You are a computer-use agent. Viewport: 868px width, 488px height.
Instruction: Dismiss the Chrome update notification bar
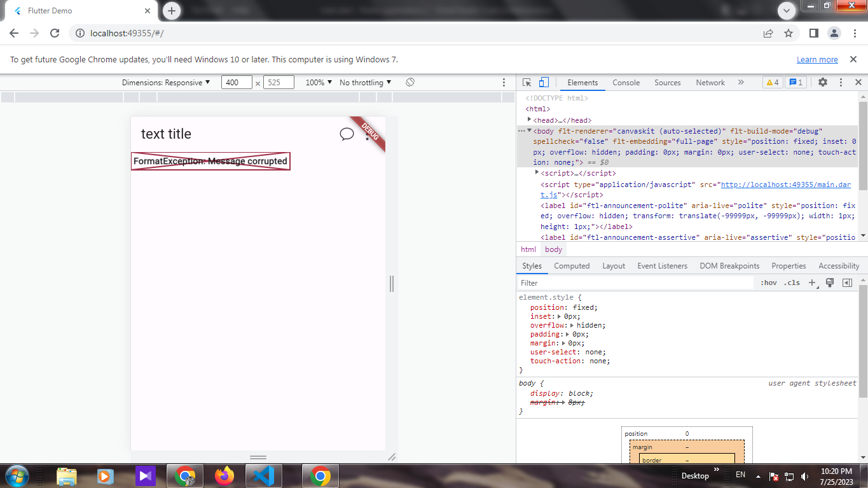click(853, 59)
